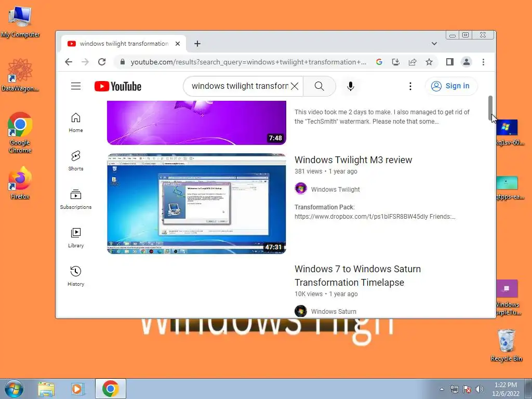This screenshot has height=399, width=532.
Task: Go back in Chrome
Action: click(69, 62)
